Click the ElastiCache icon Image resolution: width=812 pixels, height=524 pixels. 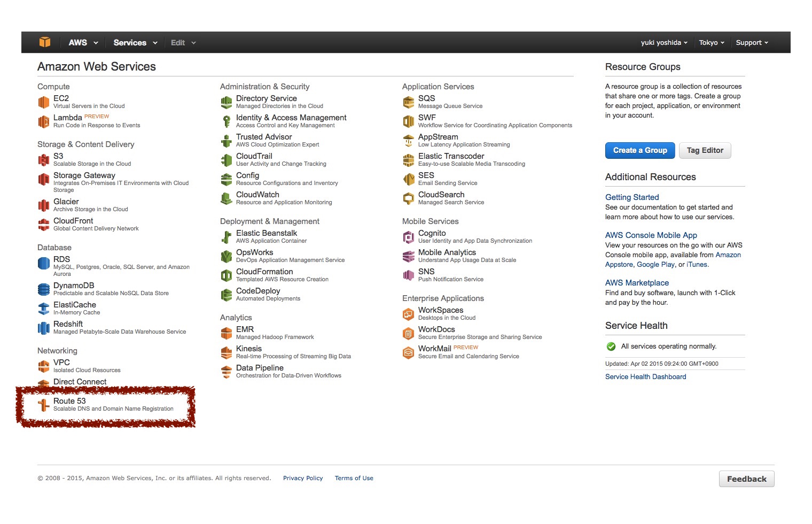[x=44, y=309]
